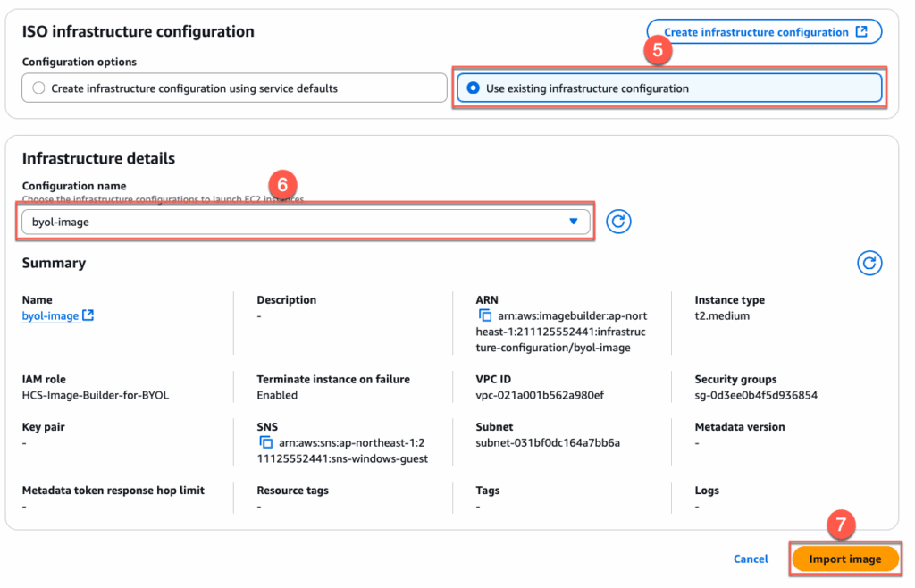Refresh the Configuration name list

618,222
